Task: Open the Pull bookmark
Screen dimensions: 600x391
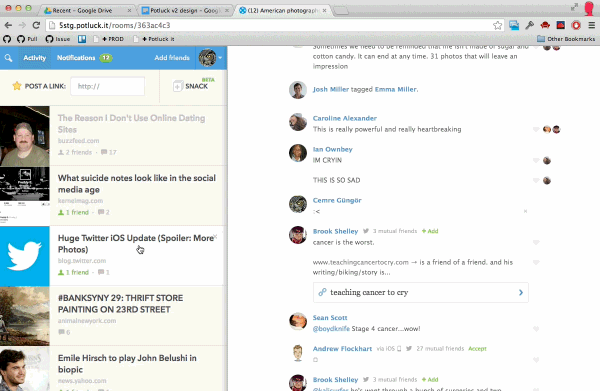Action: click(x=27, y=39)
